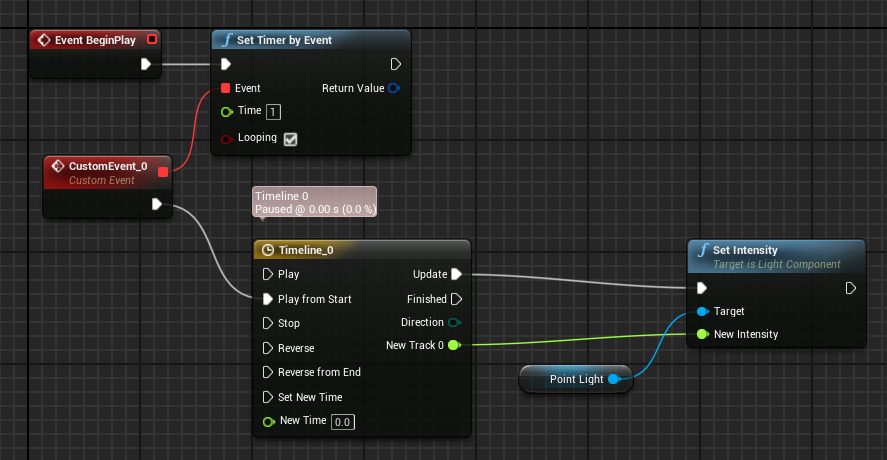Click New Track 0 output pin
Image resolution: width=887 pixels, height=460 pixels.
(454, 345)
